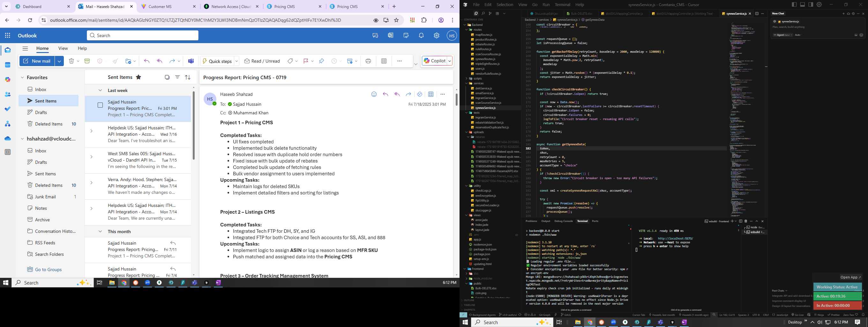
Task: Collapse the Last week message group
Action: [x=100, y=90]
